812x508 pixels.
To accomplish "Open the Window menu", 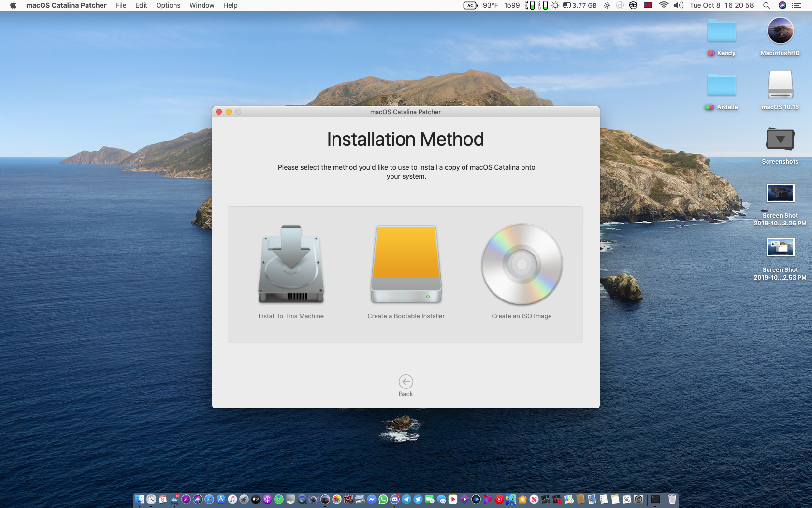I will tap(202, 5).
